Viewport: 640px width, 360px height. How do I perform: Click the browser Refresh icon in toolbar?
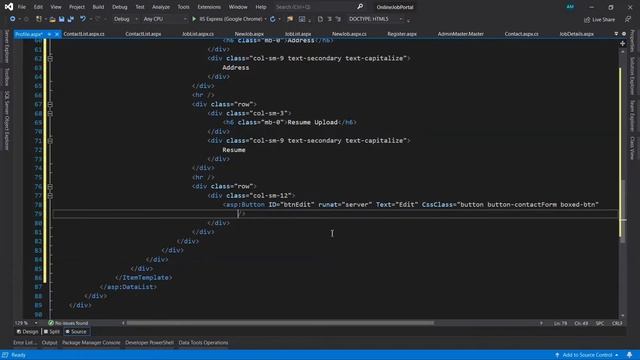click(x=273, y=19)
